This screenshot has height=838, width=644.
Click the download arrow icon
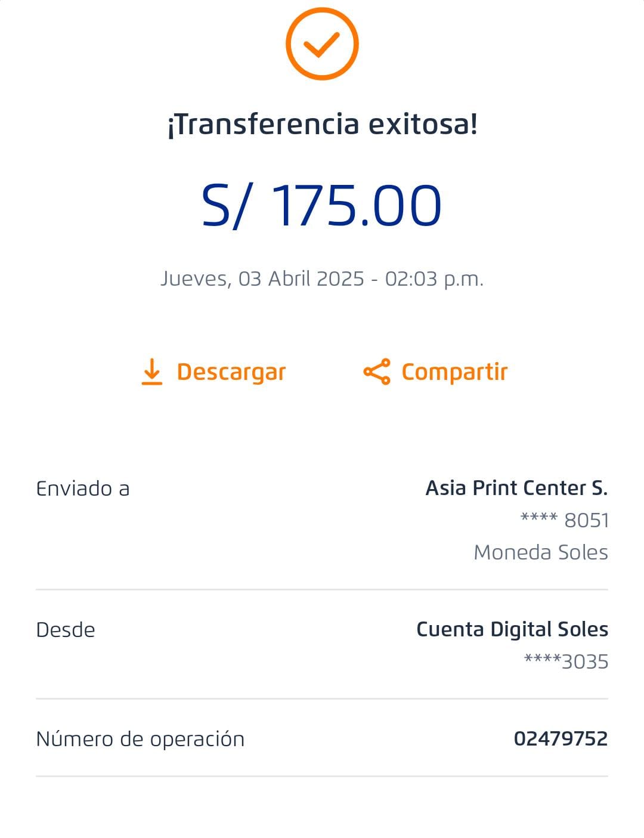coord(152,372)
